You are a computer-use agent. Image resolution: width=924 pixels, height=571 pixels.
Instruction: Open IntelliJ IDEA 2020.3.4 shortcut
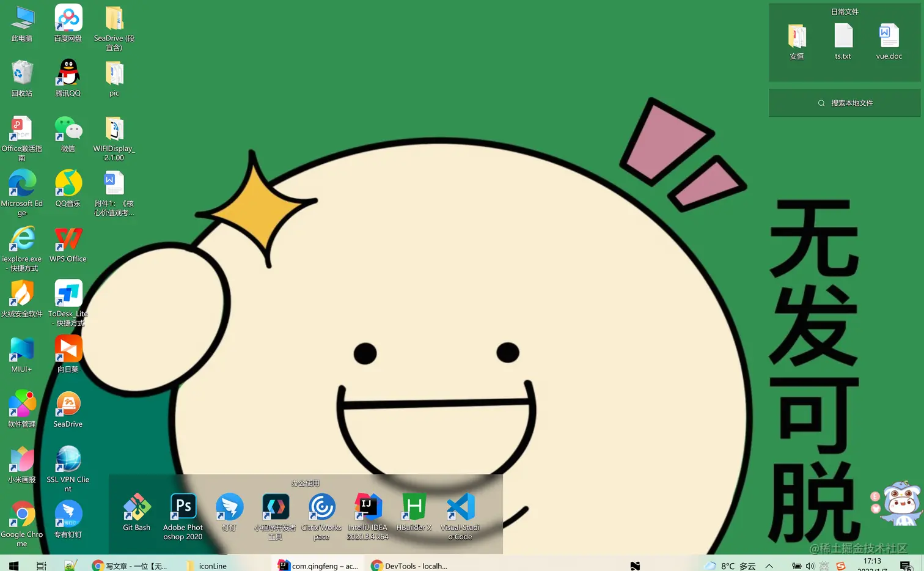368,507
